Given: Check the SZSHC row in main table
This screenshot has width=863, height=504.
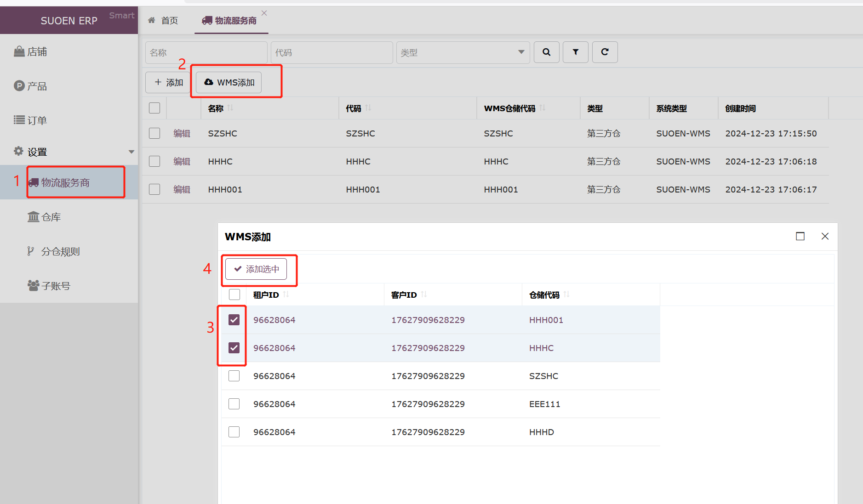Looking at the screenshot, I should 154,133.
